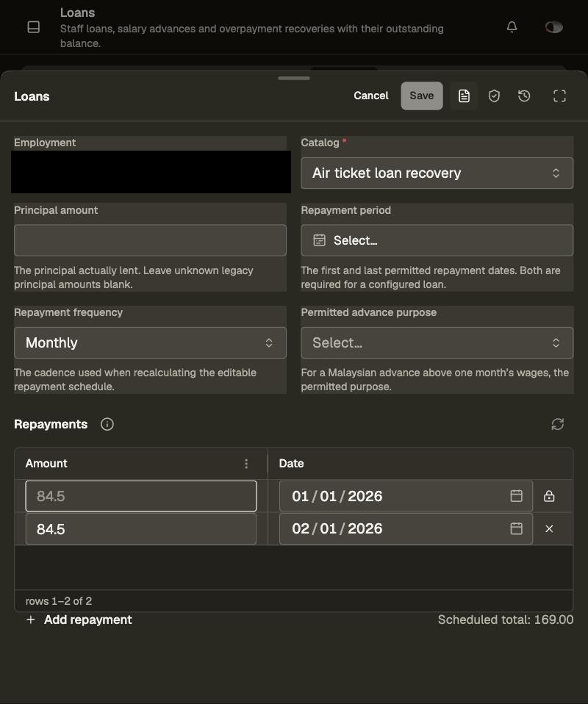Open the history clock icon
588x704 pixels.
point(524,96)
